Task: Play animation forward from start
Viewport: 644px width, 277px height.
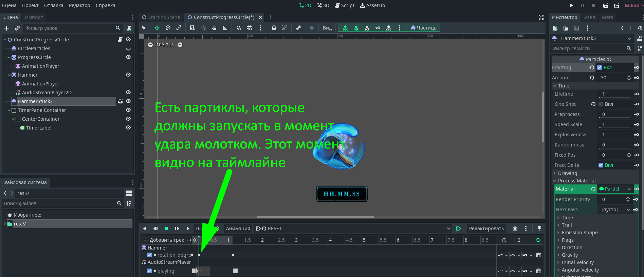Action: point(177,229)
